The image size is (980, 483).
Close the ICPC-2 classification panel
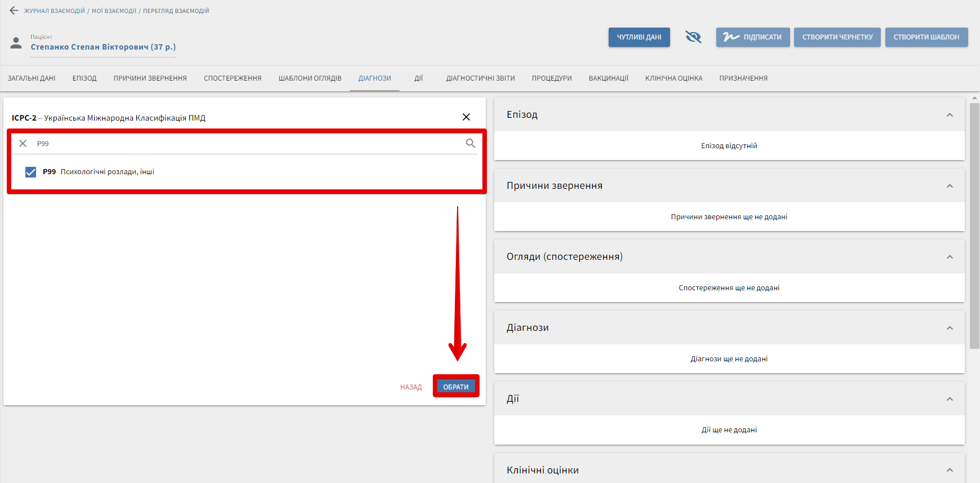[466, 117]
